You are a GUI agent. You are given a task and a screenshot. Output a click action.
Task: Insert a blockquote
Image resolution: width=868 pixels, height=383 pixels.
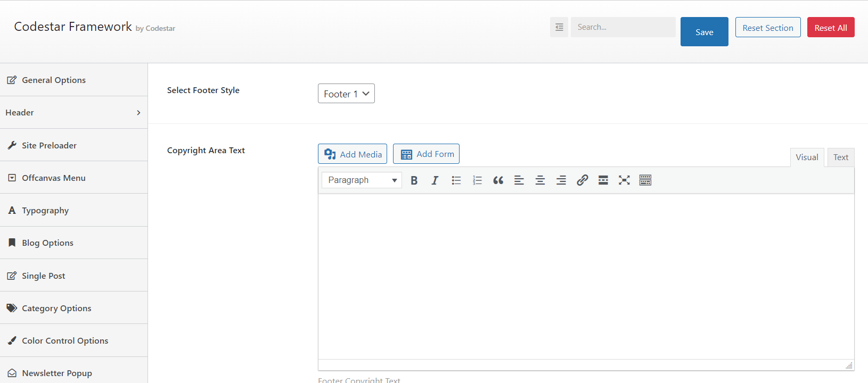[498, 180]
